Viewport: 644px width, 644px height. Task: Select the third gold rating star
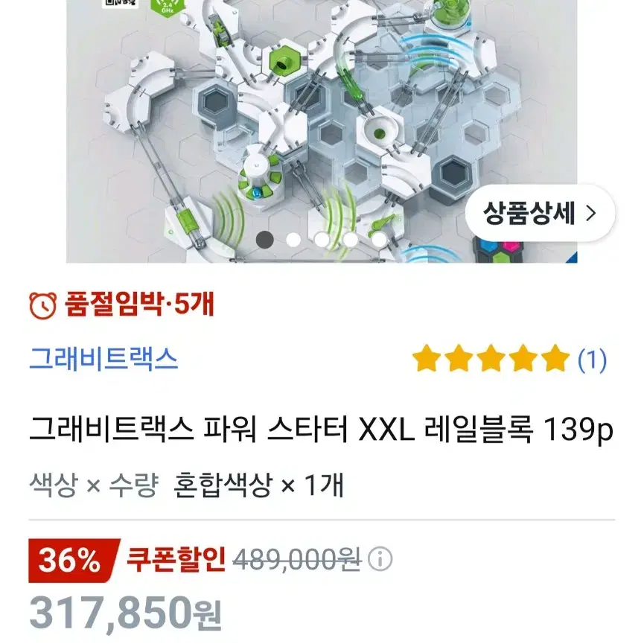pyautogui.click(x=491, y=358)
